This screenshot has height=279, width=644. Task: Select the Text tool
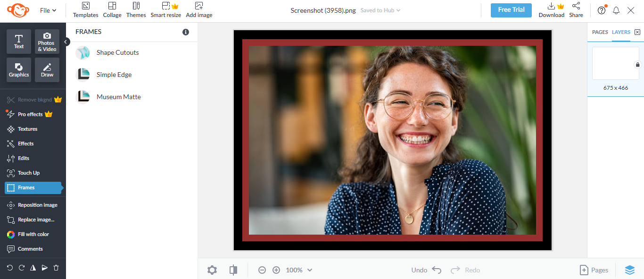point(19,41)
